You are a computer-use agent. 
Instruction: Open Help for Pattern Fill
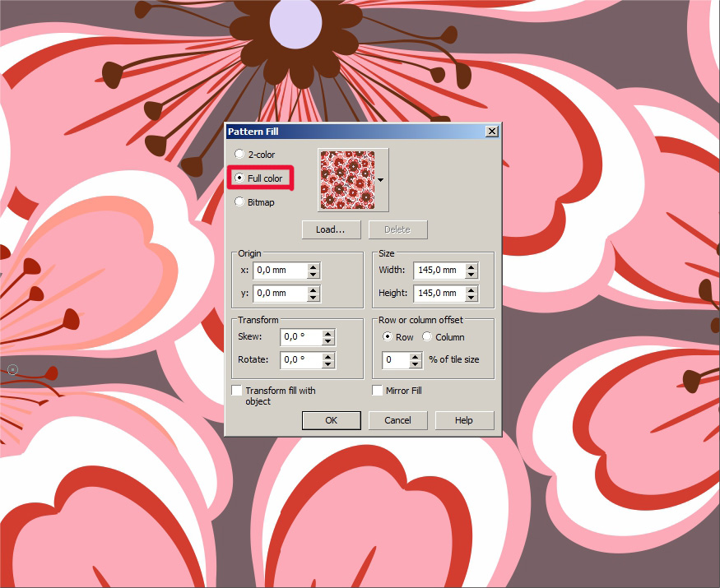tap(464, 420)
